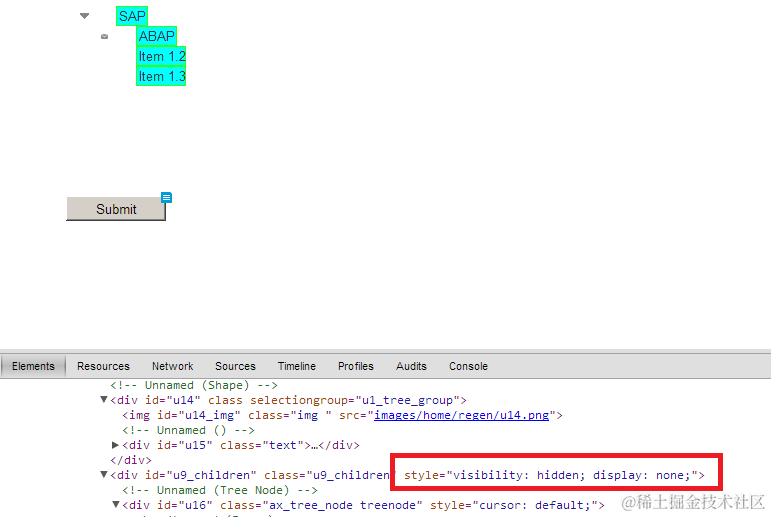
Task: Select the img id="u14_img" line
Action: pos(342,415)
